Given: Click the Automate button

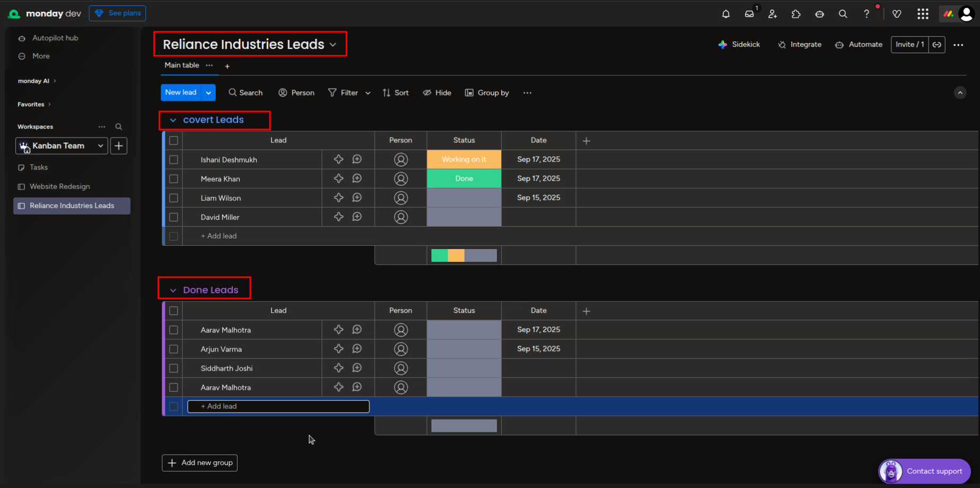Looking at the screenshot, I should pos(859,45).
